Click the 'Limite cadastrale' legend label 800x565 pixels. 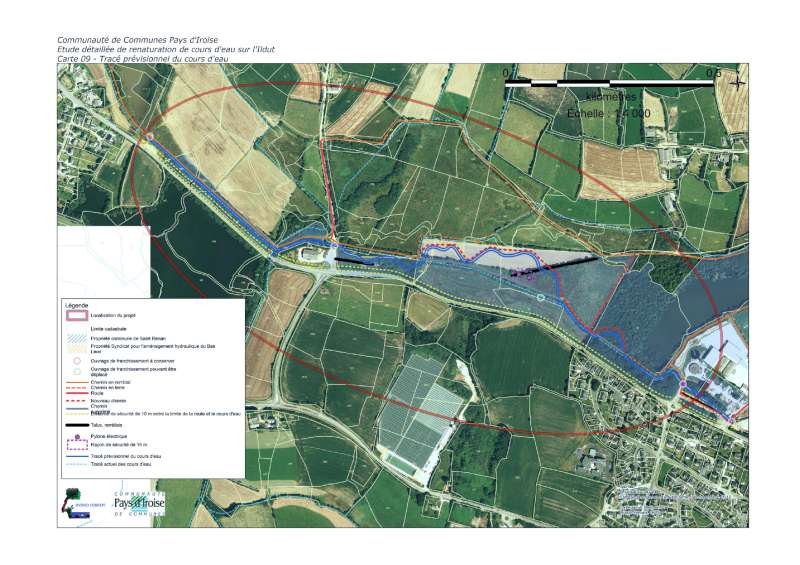pyautogui.click(x=107, y=328)
